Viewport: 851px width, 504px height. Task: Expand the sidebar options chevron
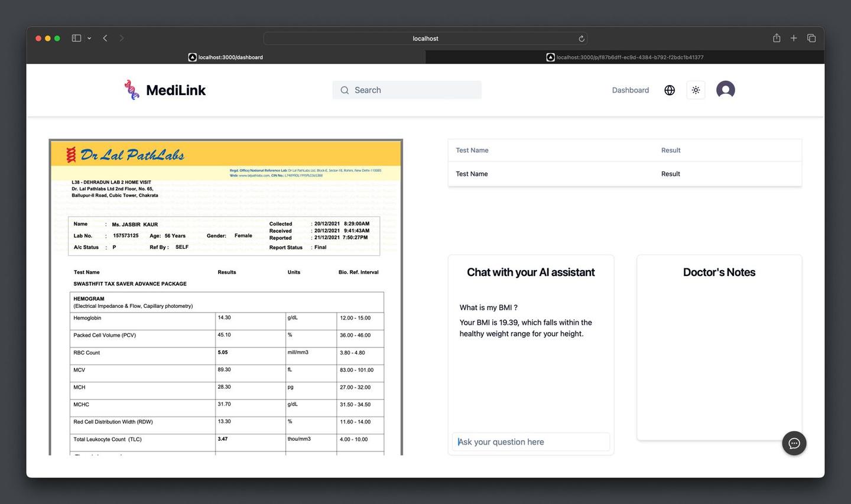pos(89,38)
